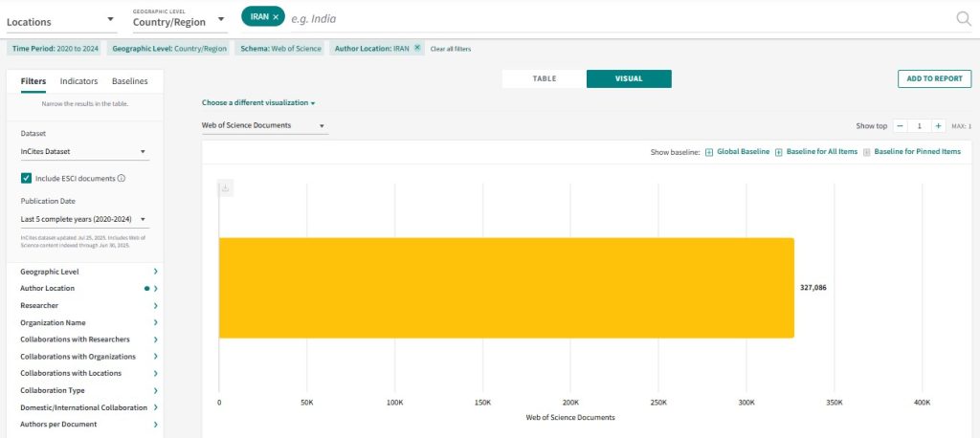Click the search magnifier icon

[x=963, y=18]
